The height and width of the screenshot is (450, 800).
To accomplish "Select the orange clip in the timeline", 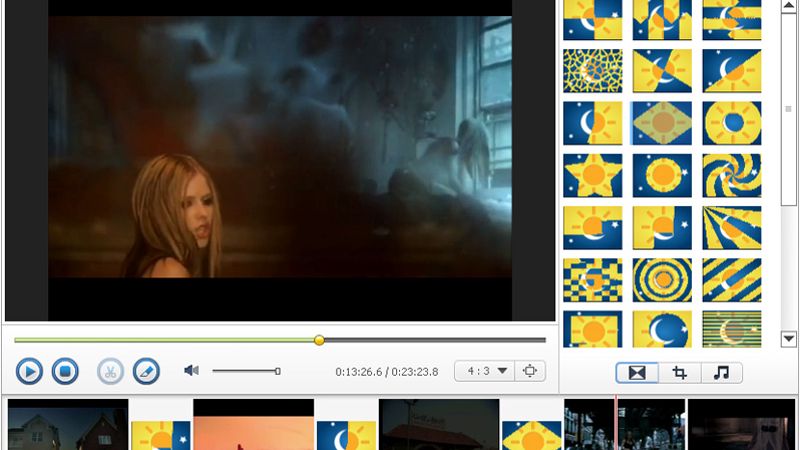I will coord(254,424).
